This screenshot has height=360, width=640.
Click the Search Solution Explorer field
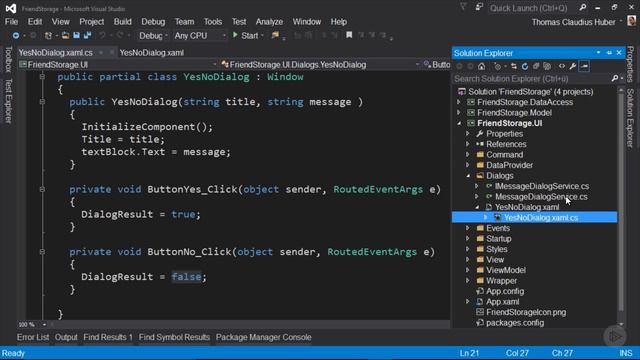click(532, 78)
